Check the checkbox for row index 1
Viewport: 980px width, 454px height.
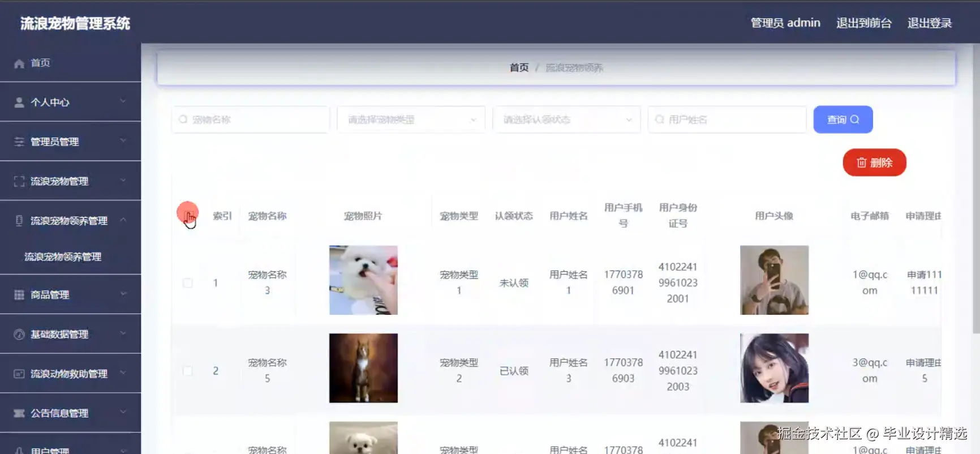pyautogui.click(x=188, y=282)
